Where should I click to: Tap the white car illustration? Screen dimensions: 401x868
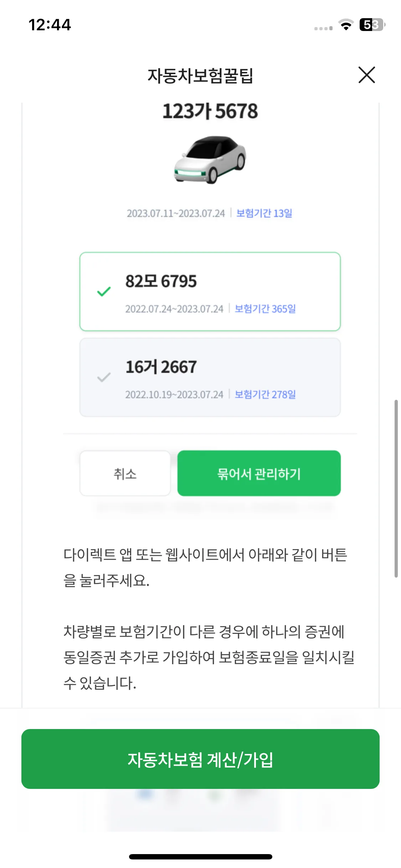tap(210, 159)
